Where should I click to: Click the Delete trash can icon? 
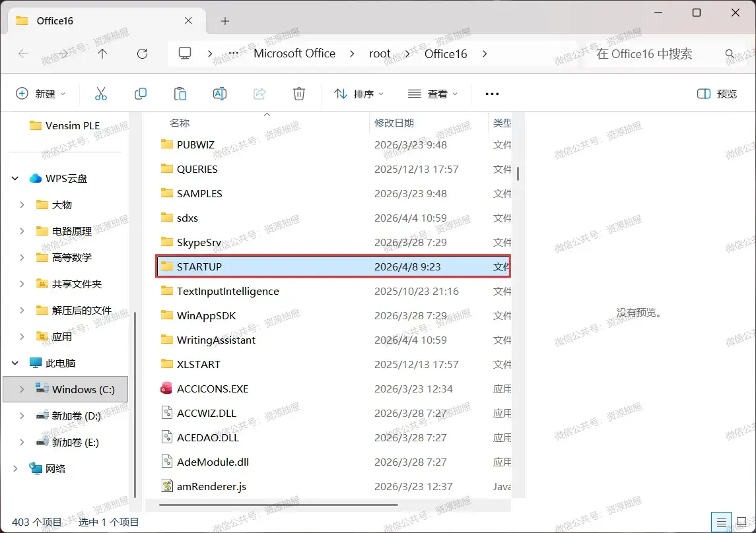(299, 94)
